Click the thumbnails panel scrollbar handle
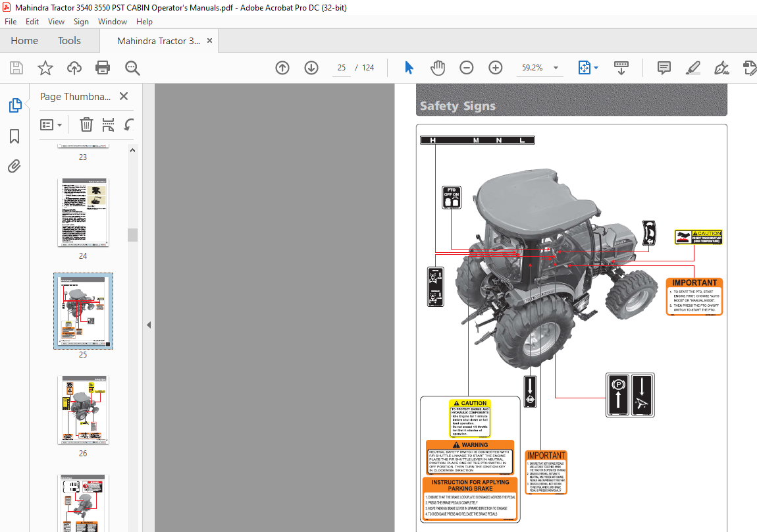The width and height of the screenshot is (757, 532). [132, 234]
